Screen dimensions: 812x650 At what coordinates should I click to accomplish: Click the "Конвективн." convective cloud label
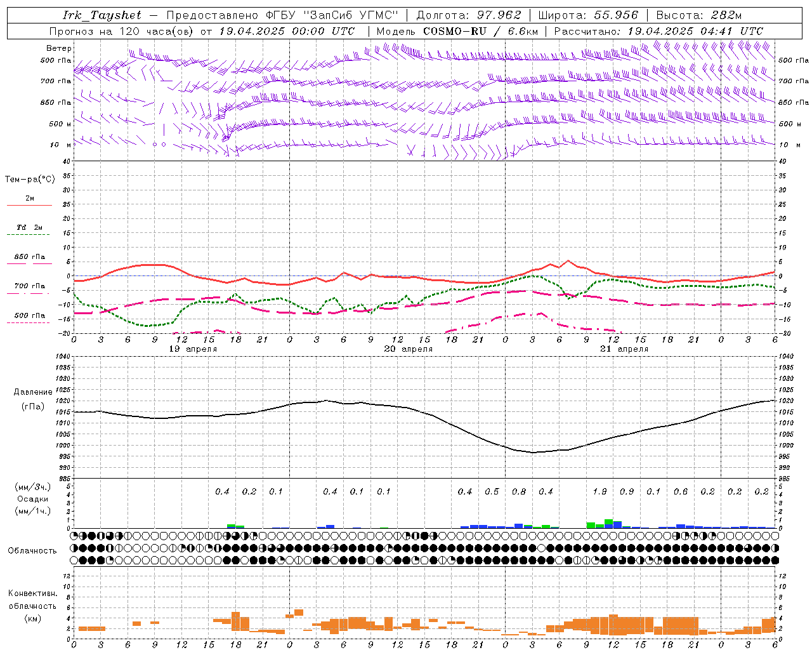[x=33, y=594]
